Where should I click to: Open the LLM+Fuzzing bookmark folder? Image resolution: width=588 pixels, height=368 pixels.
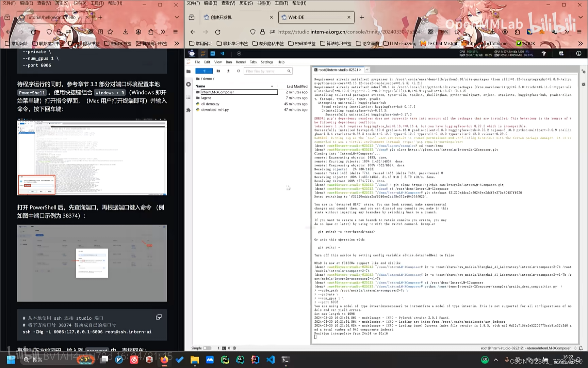[x=400, y=43]
